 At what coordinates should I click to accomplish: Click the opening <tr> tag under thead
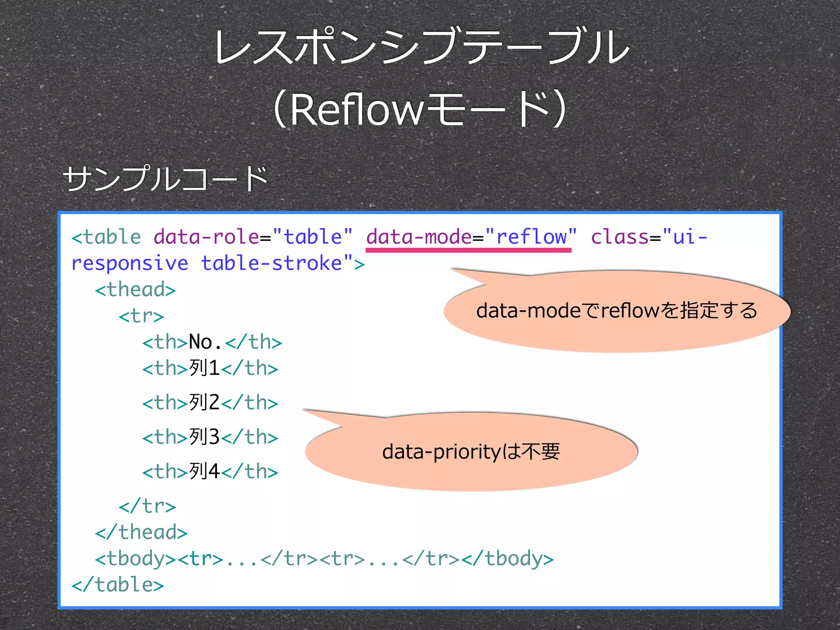point(141,316)
